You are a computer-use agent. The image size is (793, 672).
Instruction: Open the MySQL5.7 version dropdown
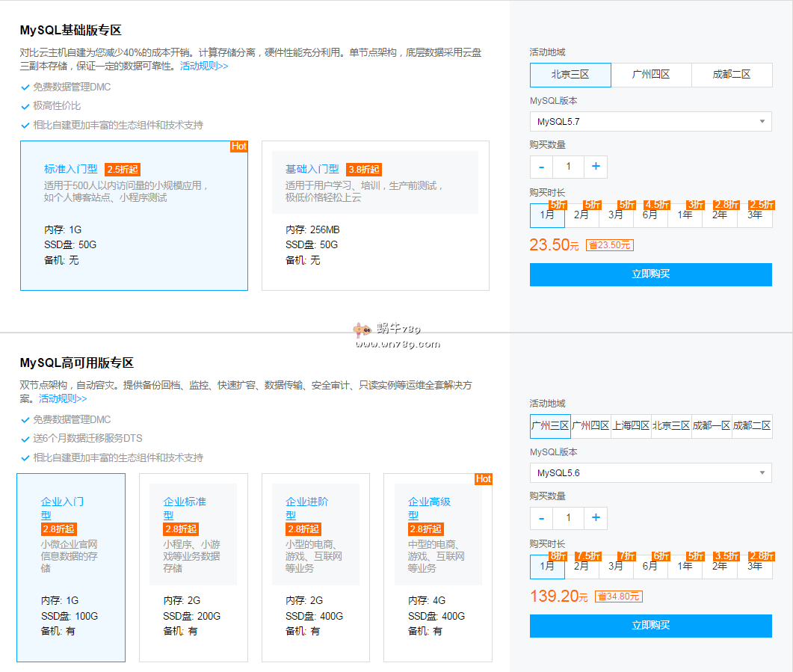pyautogui.click(x=650, y=121)
